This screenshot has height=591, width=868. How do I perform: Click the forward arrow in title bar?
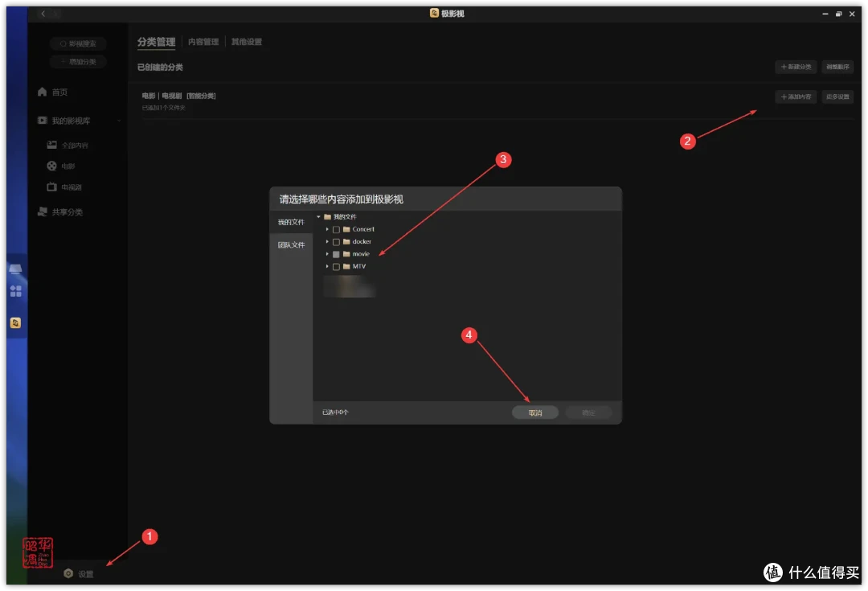coord(55,14)
